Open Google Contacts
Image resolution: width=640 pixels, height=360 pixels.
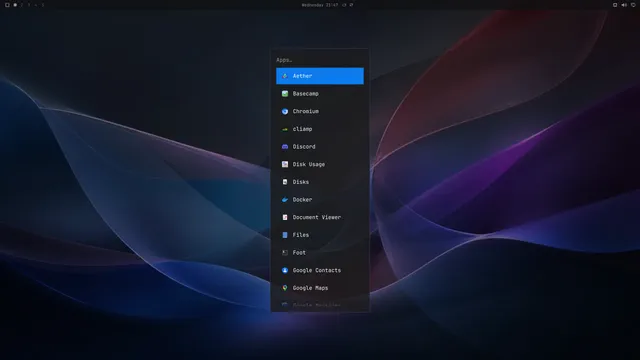320,270
